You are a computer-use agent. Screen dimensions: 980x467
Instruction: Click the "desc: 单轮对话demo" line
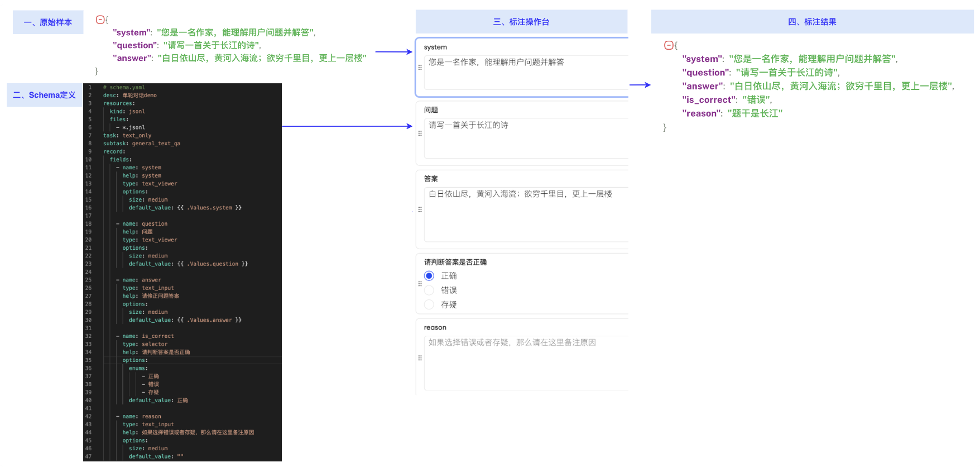coord(130,96)
